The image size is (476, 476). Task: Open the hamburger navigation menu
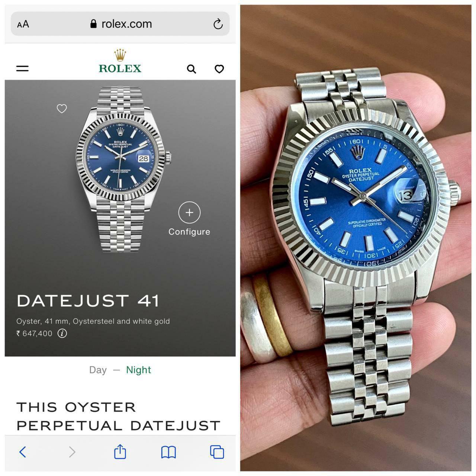22,68
